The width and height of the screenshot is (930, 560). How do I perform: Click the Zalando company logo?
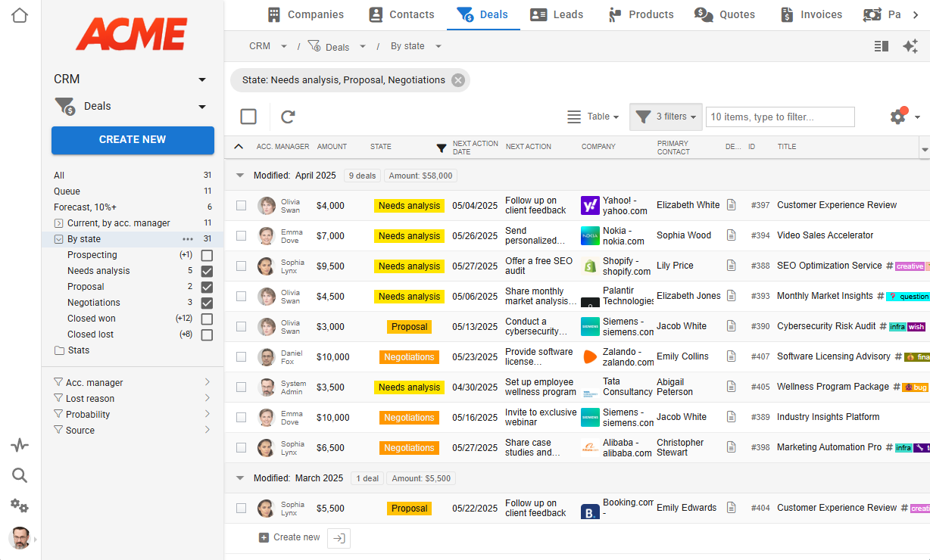click(590, 356)
